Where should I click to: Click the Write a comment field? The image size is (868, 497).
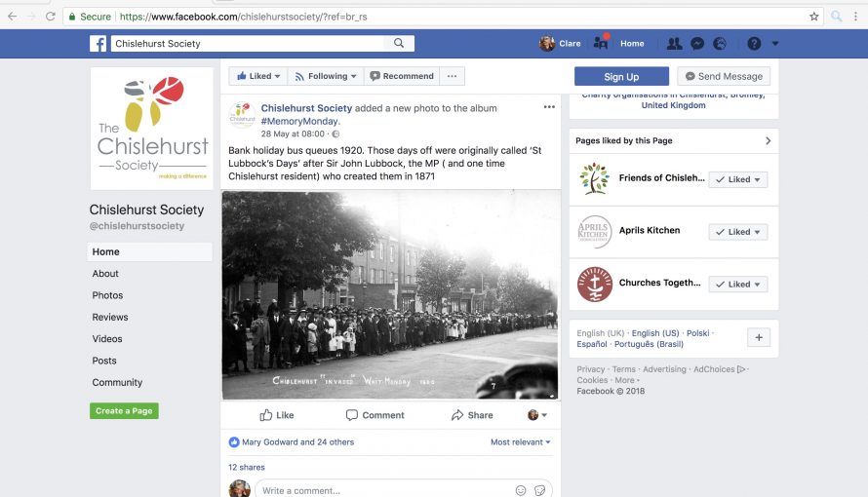[x=384, y=490]
